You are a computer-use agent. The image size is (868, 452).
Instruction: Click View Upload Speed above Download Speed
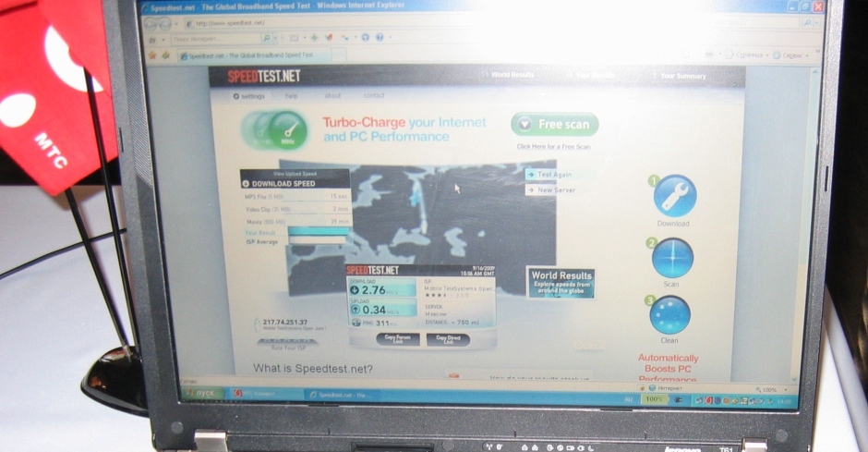pos(295,174)
